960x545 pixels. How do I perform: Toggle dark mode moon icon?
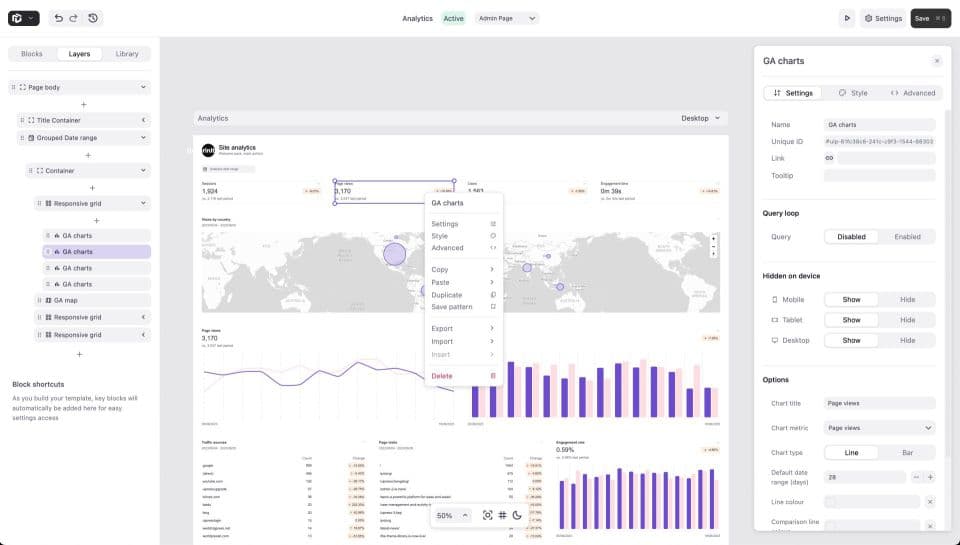[x=517, y=515]
